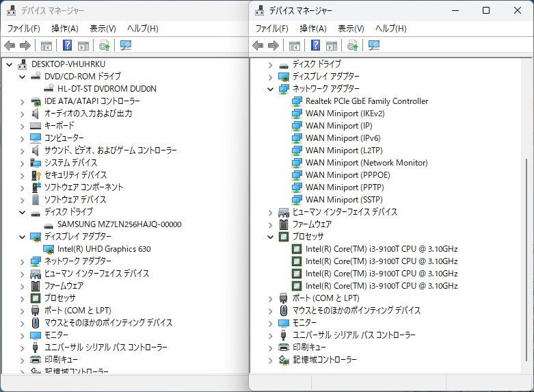Click back arrow in right window toolbar
The width and height of the screenshot is (534, 392).
[258, 45]
